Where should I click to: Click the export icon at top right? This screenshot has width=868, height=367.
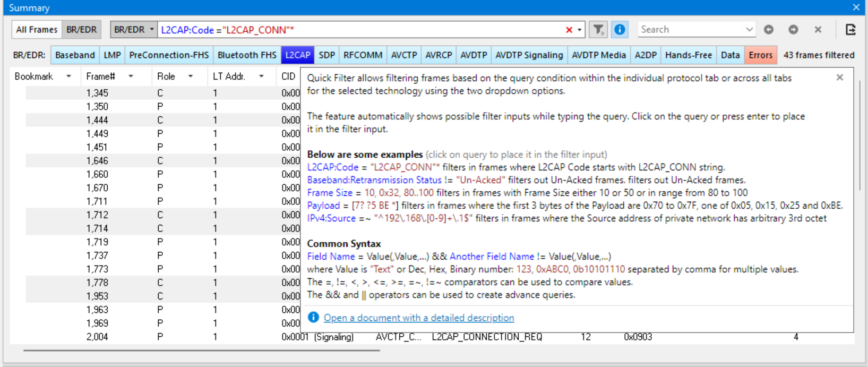point(850,30)
